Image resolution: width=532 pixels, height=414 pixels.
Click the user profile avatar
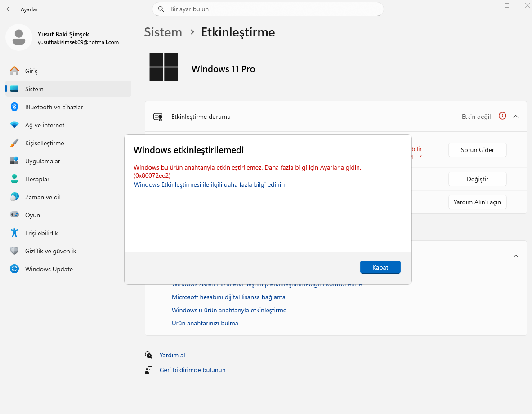pos(18,37)
